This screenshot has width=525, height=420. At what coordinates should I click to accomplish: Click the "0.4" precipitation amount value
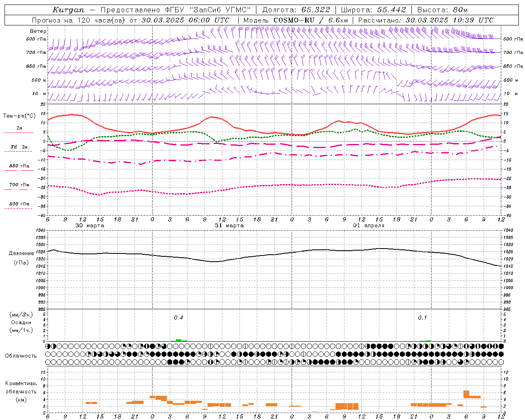pyautogui.click(x=178, y=317)
